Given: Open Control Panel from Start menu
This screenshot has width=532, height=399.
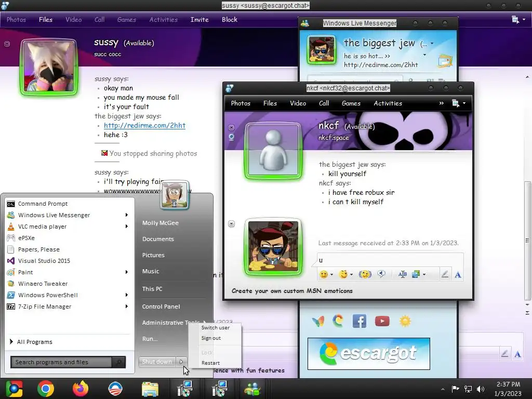Looking at the screenshot, I should point(161,307).
